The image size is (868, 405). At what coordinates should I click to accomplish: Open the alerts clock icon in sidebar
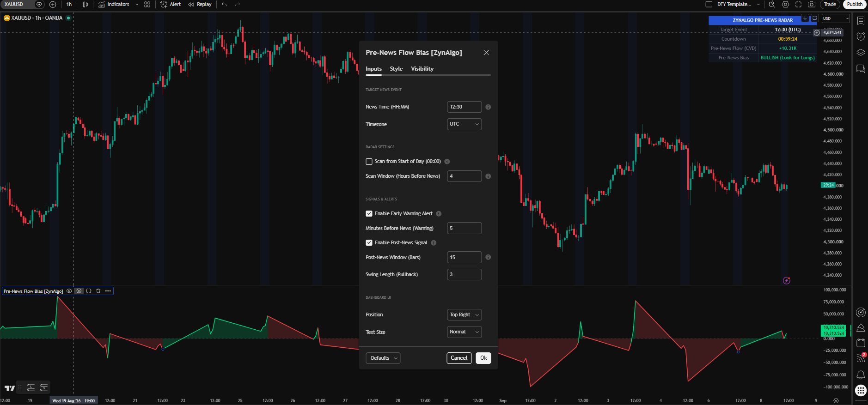pos(861,36)
